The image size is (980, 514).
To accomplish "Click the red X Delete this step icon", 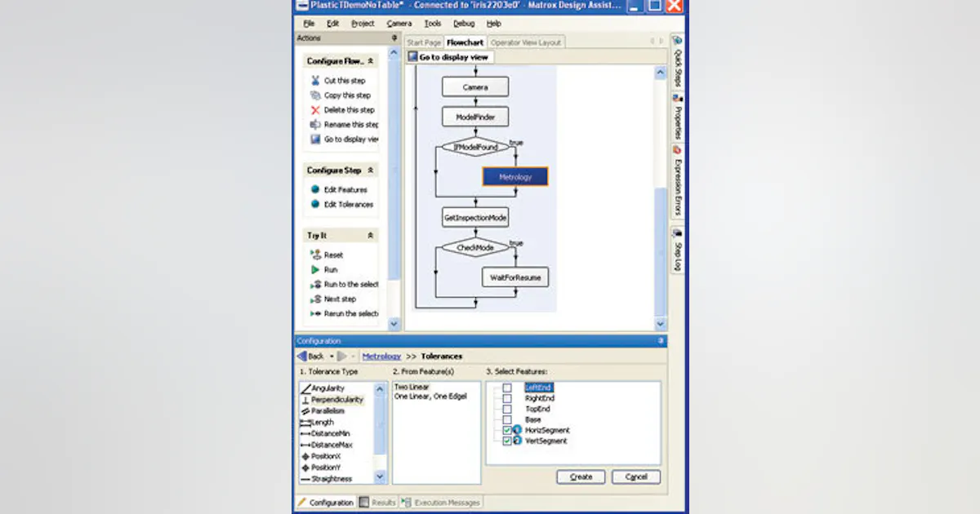I will click(316, 110).
